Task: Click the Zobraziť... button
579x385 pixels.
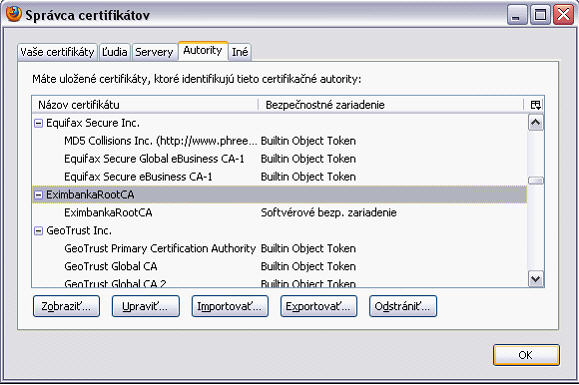Action: click(66, 306)
